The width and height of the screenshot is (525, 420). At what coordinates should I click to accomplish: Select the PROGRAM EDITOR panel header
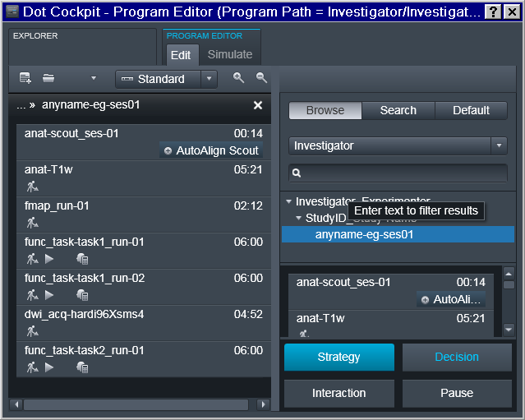pyautogui.click(x=205, y=36)
